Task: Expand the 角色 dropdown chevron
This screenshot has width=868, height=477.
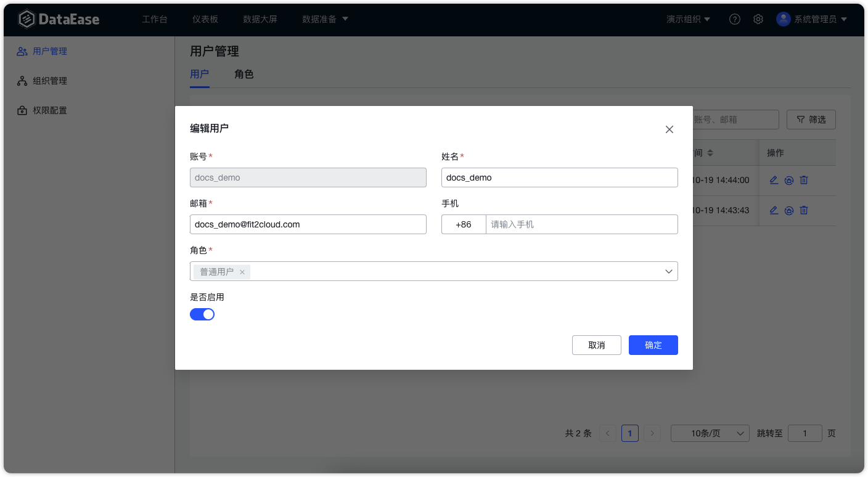Action: tap(669, 271)
